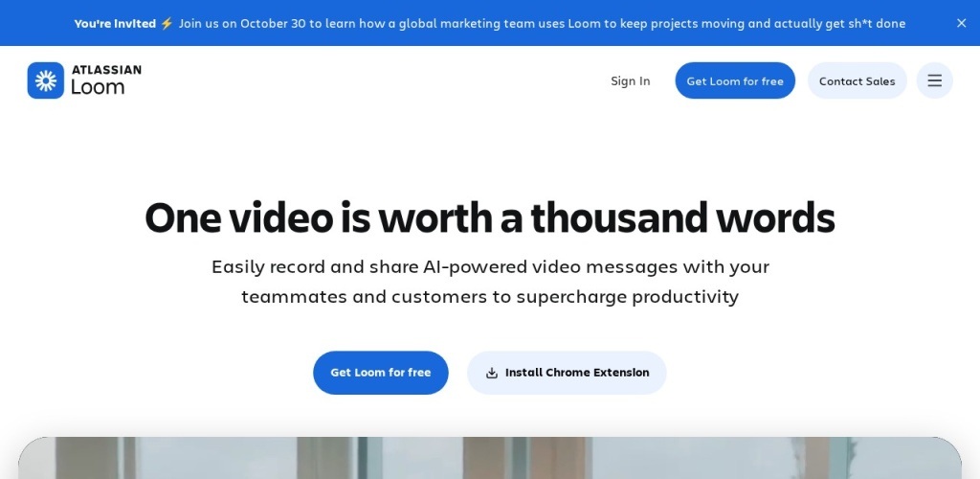This screenshot has width=980, height=479.
Task: Click the Loom wordmark next to logo
Action: 98,87
